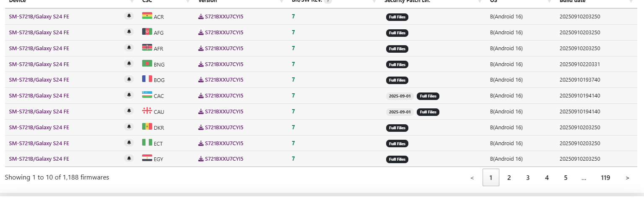Screen dimensions: 644x200
Task: Click the Bangladesh flag icon for BNG
Action: (x=147, y=64)
